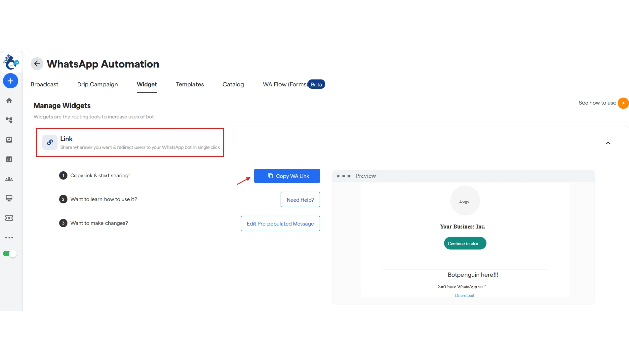Go back using the arrow beside WhatsApp Automation

[x=37, y=64]
